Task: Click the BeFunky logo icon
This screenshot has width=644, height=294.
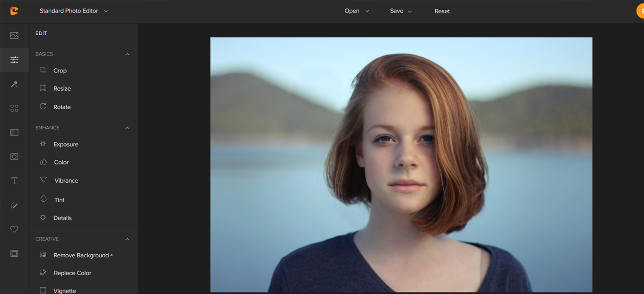Action: 14,11
